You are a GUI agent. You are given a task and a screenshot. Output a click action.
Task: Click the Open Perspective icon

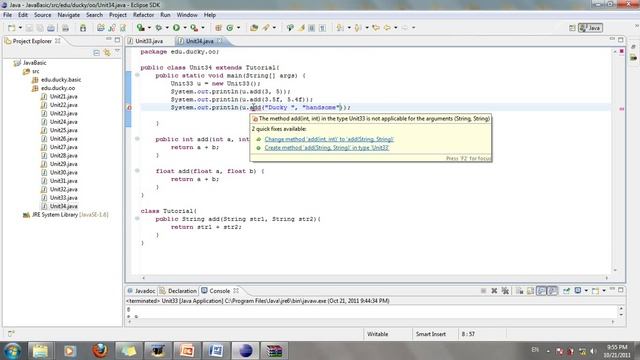(x=572, y=28)
